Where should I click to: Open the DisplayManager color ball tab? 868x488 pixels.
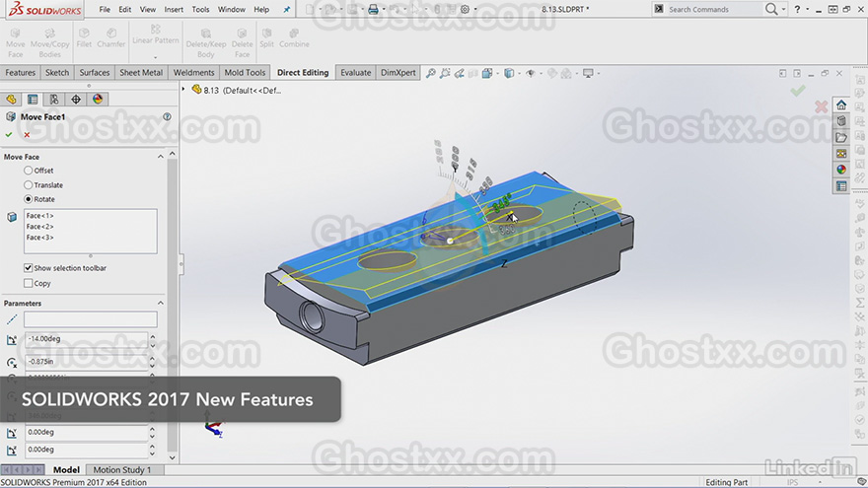98,99
